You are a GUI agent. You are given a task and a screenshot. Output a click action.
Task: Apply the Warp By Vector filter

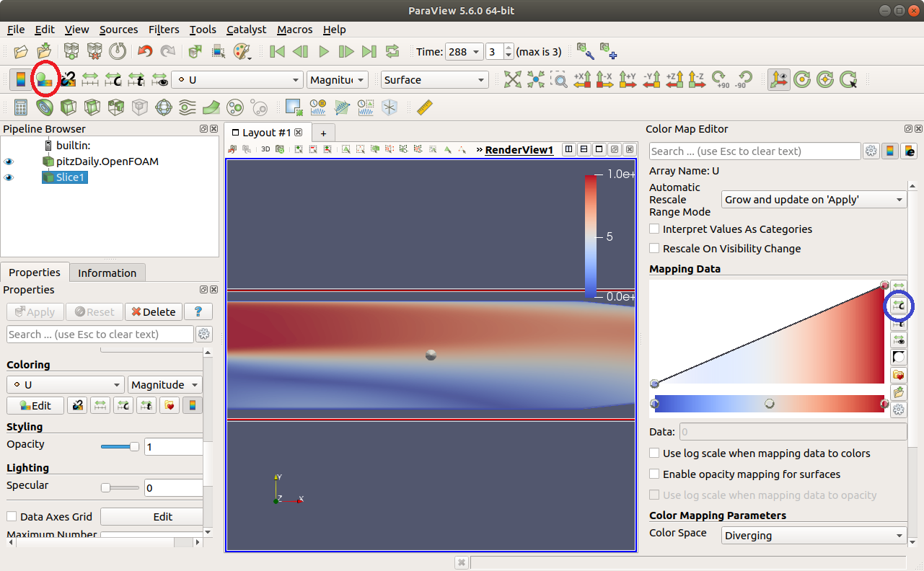click(x=211, y=107)
